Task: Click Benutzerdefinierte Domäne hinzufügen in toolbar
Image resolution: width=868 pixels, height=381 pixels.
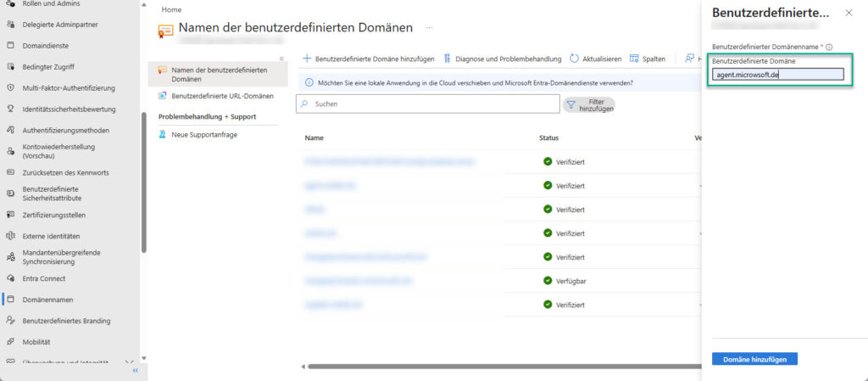Action: [369, 59]
